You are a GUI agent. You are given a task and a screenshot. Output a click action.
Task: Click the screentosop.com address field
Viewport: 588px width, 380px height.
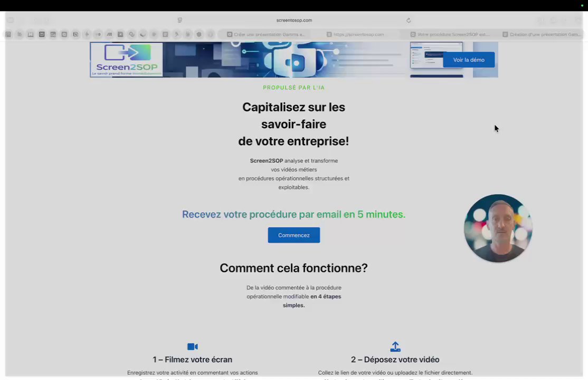[x=294, y=20]
